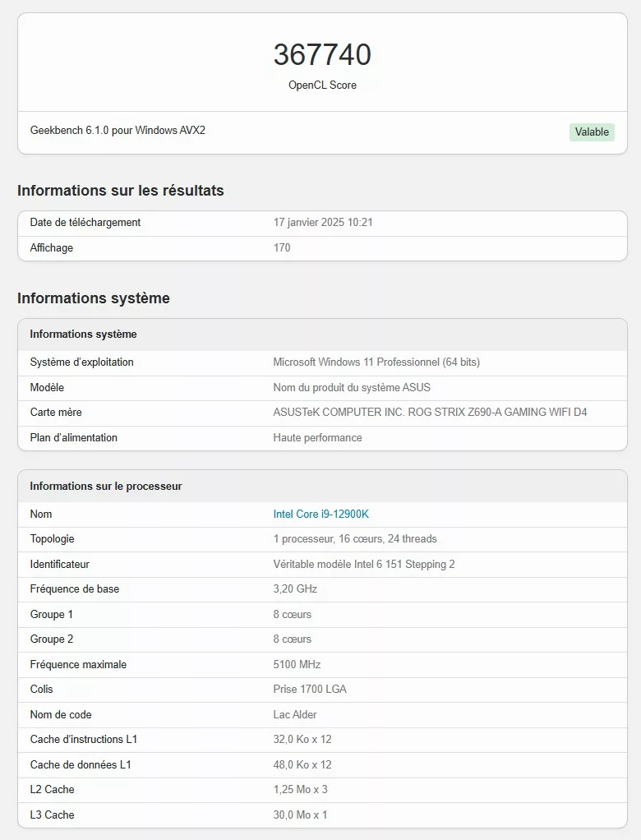
Task: Select the Affichage value 170
Action: [x=282, y=247]
